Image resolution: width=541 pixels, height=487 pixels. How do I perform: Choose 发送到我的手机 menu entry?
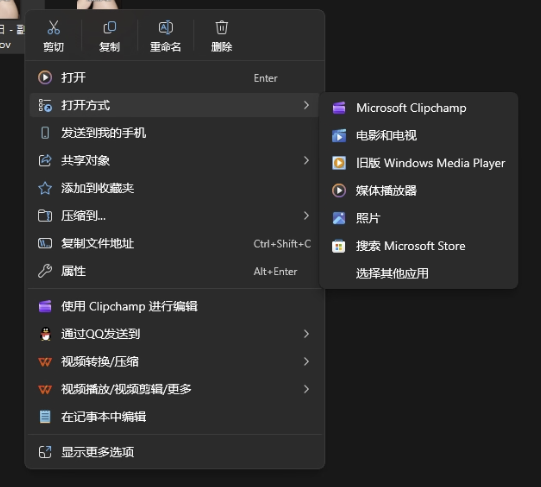pos(175,133)
